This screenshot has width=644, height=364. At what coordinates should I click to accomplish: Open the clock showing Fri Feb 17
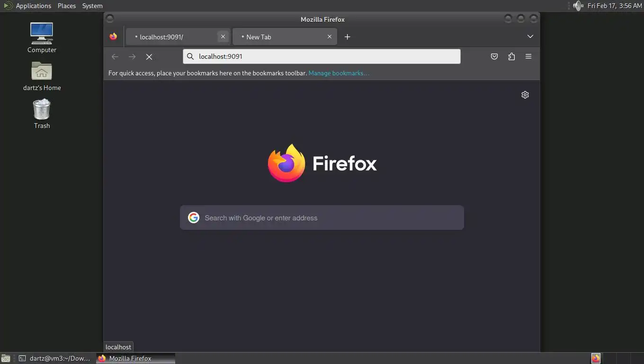click(615, 6)
